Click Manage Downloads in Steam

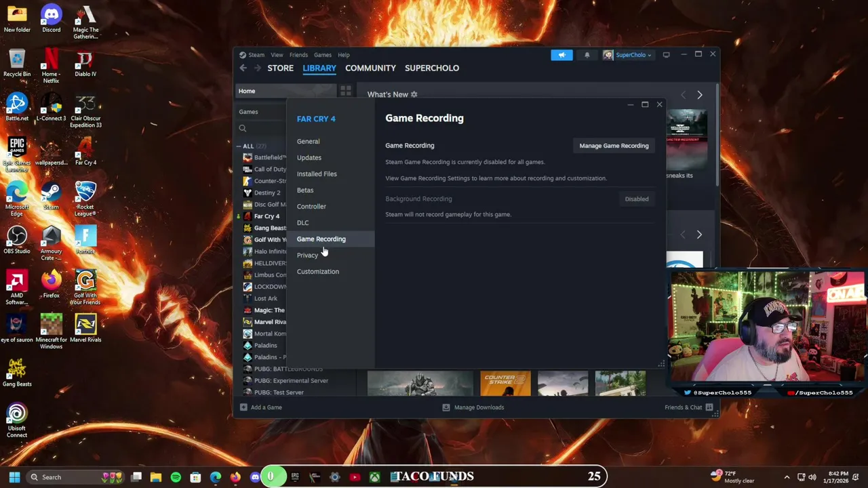point(473,407)
